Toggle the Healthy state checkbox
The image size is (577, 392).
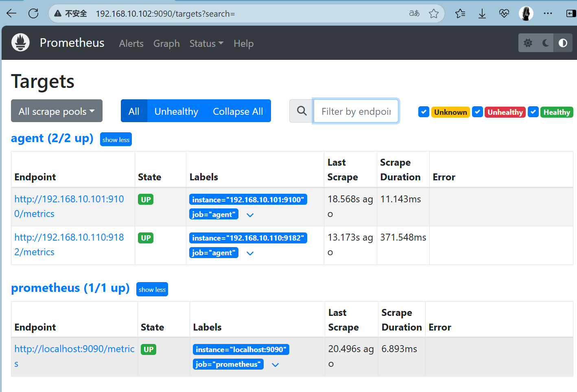[533, 112]
